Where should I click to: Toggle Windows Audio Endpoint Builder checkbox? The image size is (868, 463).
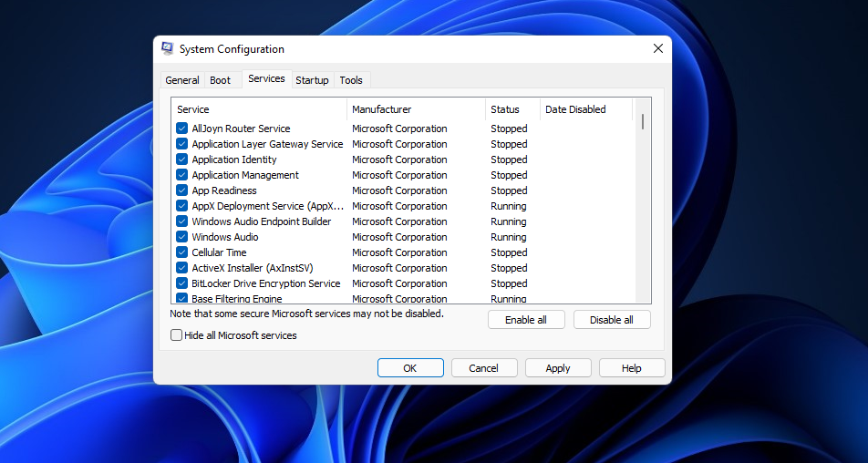tap(182, 221)
